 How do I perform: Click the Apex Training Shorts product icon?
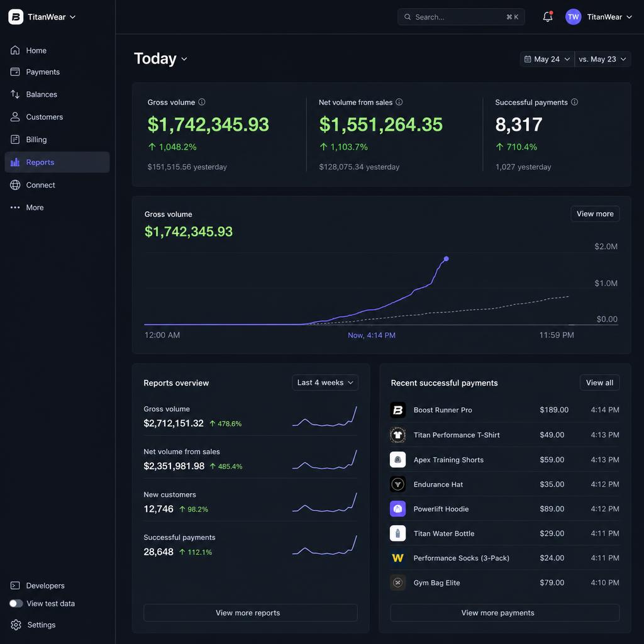point(397,460)
